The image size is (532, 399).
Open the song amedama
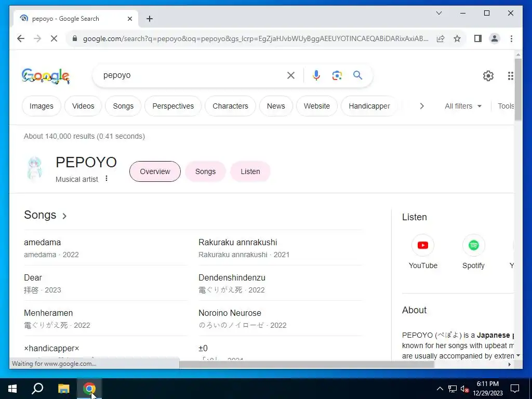tap(43, 243)
